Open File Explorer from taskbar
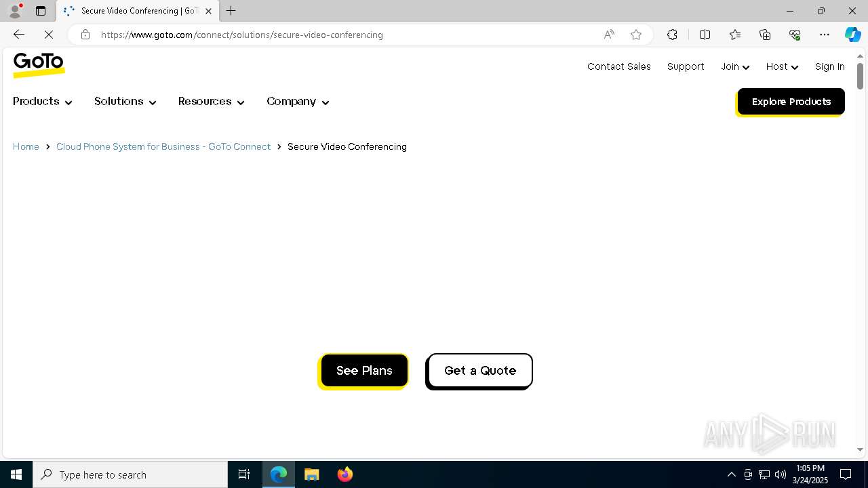Screen dimensions: 868x488 coord(312,474)
